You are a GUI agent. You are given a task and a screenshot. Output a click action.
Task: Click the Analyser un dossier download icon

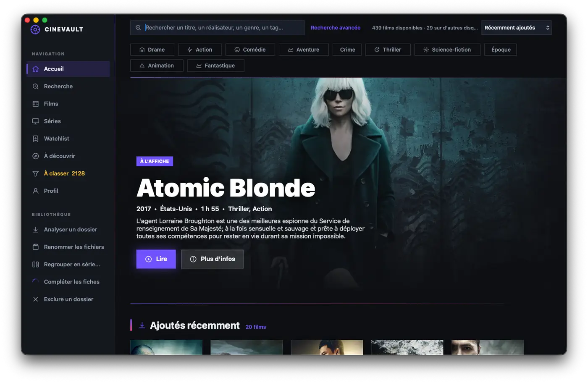tap(36, 230)
